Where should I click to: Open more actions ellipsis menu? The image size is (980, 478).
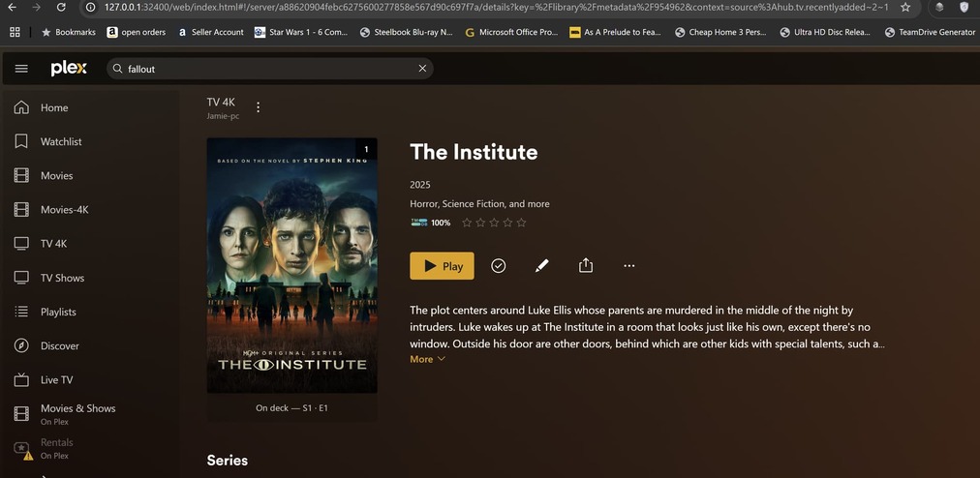click(629, 265)
